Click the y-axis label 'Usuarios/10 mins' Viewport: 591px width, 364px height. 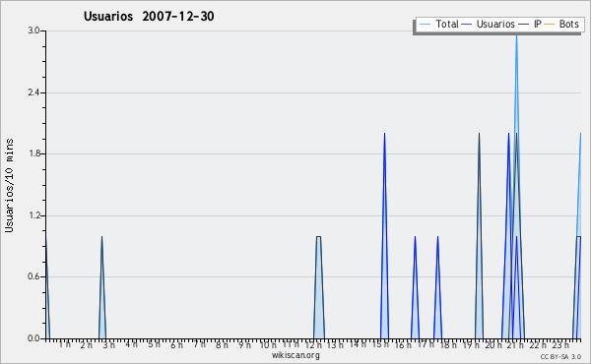click(x=9, y=186)
